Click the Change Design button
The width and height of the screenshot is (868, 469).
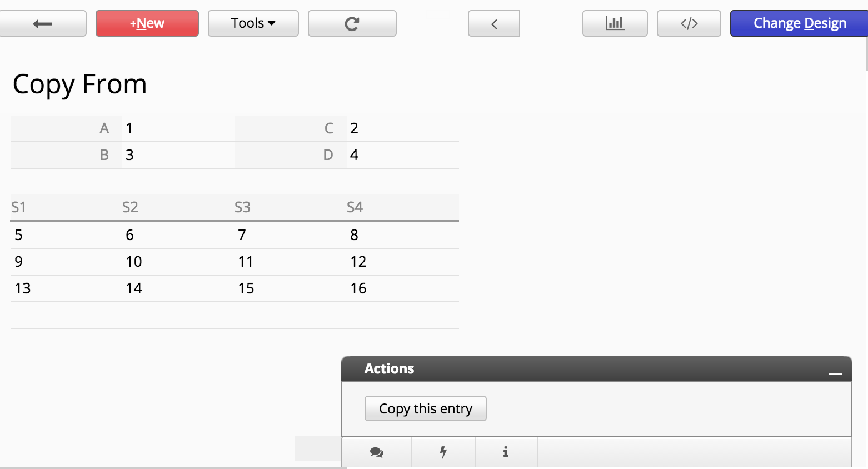[799, 23]
